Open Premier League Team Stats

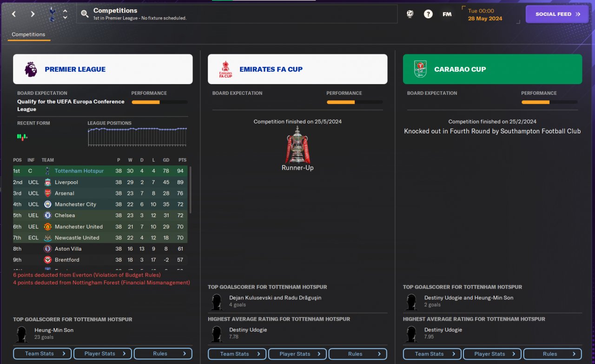[x=42, y=354]
